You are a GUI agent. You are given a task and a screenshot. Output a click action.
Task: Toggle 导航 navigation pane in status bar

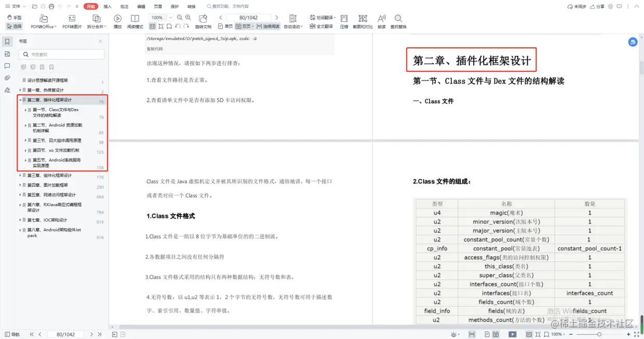tap(12, 334)
